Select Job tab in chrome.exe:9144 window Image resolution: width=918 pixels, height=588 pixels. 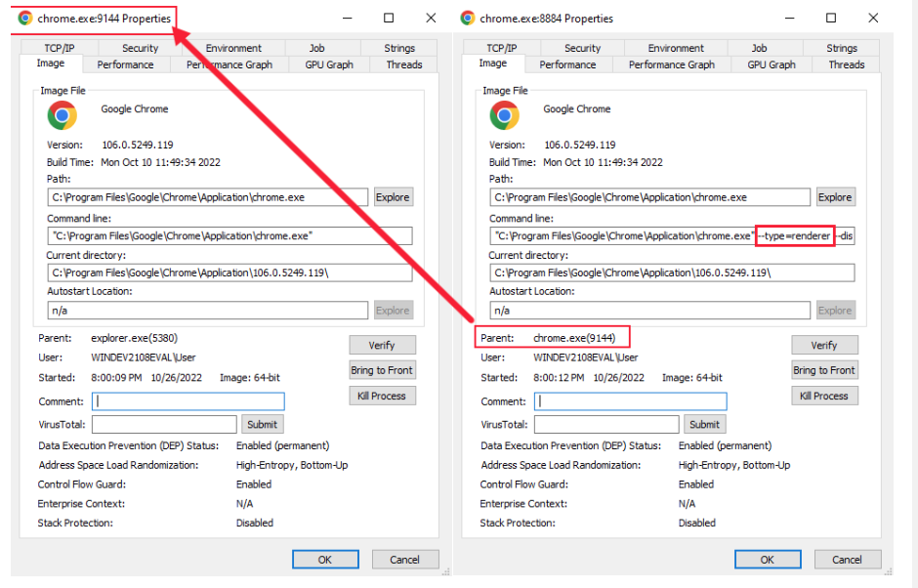[316, 48]
